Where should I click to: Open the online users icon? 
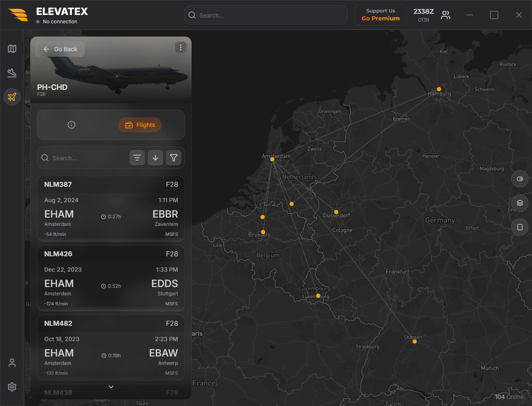point(446,15)
